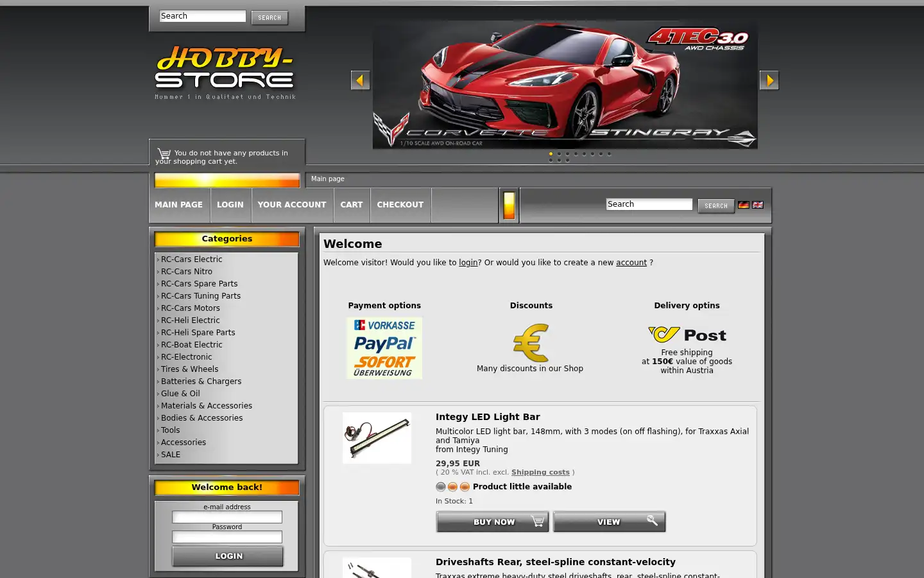Open the RC-Heli Electric category

pos(190,320)
